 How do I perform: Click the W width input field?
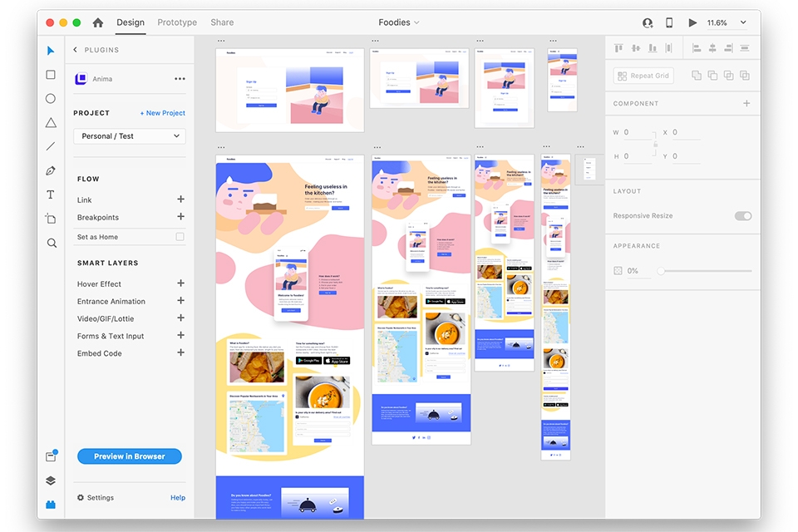(x=638, y=132)
